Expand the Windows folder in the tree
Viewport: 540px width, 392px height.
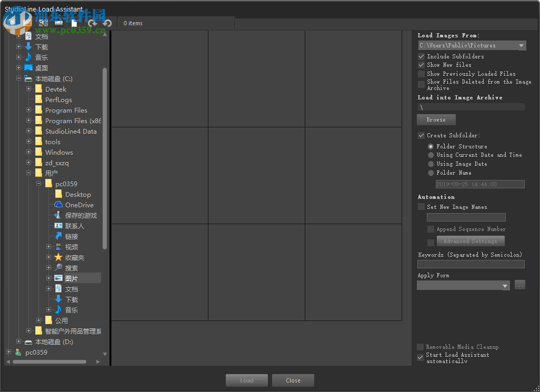click(x=28, y=152)
